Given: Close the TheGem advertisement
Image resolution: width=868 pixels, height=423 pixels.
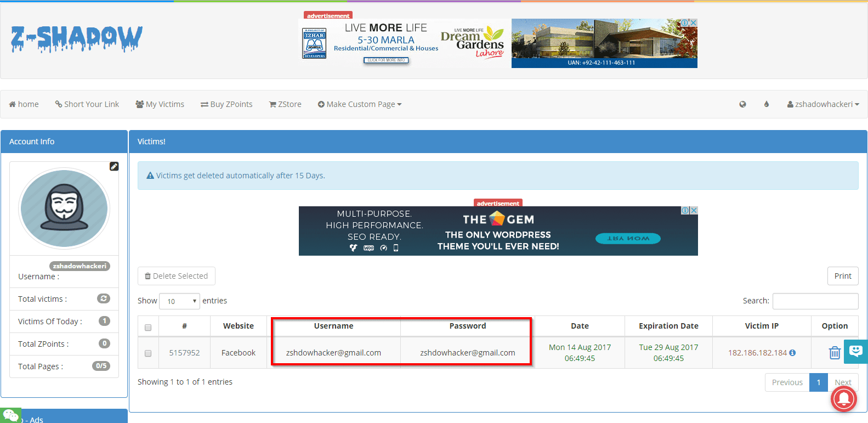Looking at the screenshot, I should (694, 210).
